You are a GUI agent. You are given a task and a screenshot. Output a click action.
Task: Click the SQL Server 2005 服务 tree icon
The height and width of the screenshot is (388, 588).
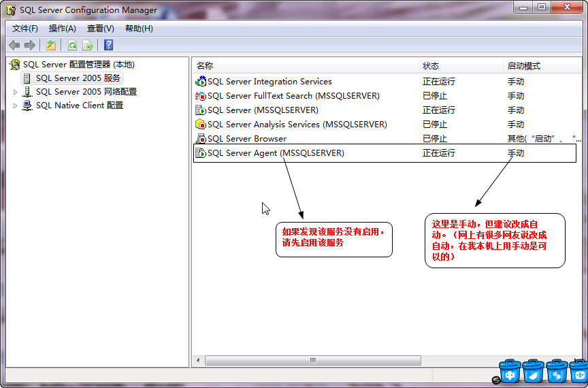[x=27, y=78]
